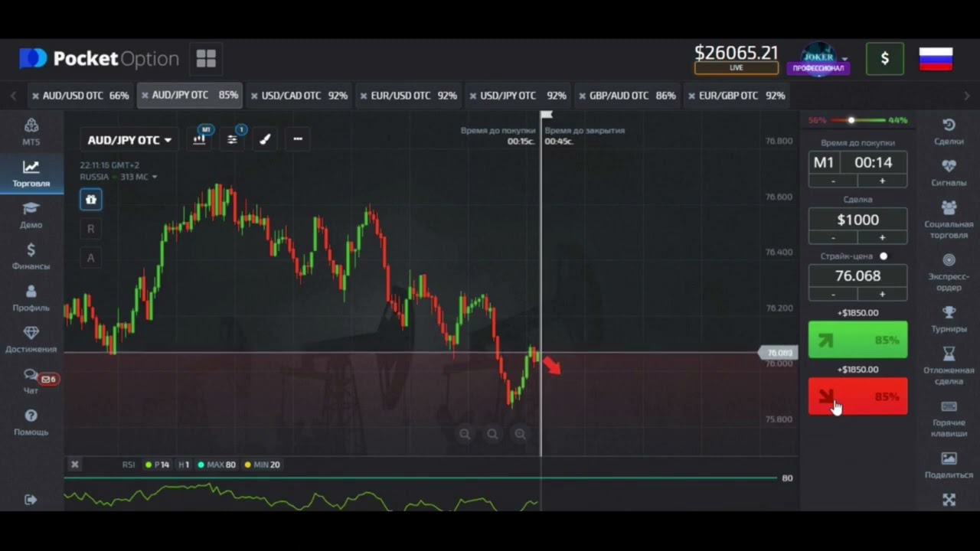Screen dimensions: 980x551
Task: Open the Помощь section
Action: click(x=31, y=422)
